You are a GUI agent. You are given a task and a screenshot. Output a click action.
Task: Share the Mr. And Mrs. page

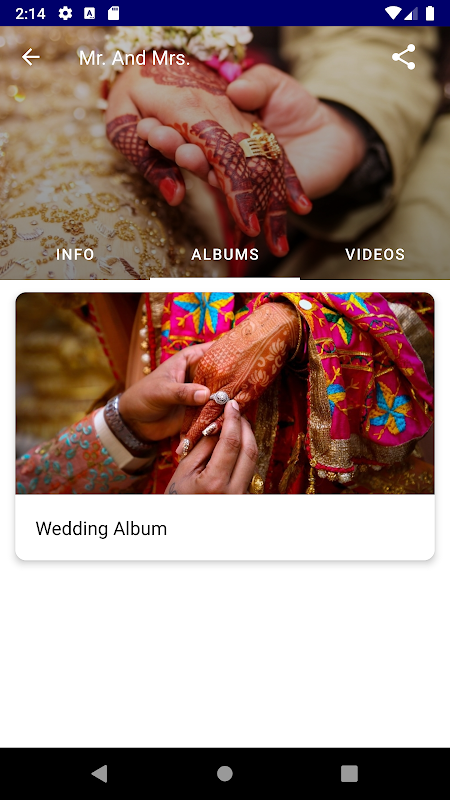click(404, 57)
